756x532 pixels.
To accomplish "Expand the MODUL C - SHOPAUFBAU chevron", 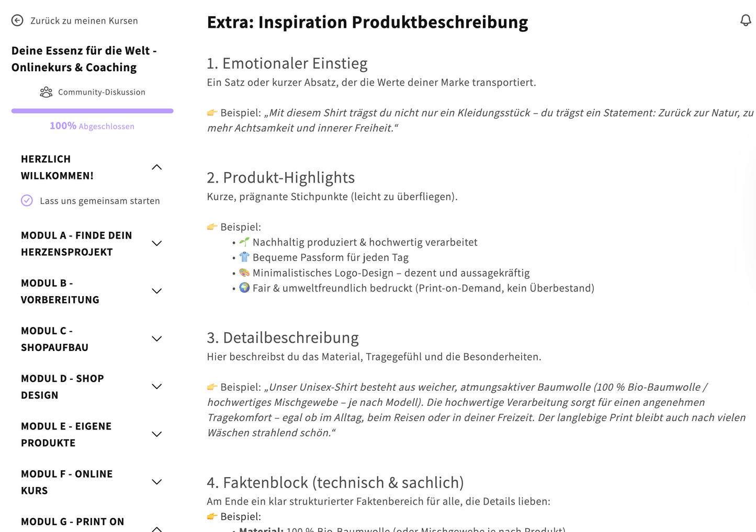I will click(156, 339).
